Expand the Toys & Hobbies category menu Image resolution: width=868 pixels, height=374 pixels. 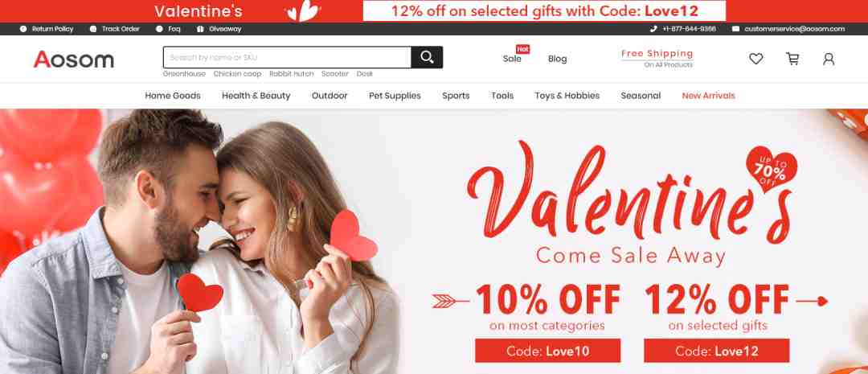click(x=567, y=96)
